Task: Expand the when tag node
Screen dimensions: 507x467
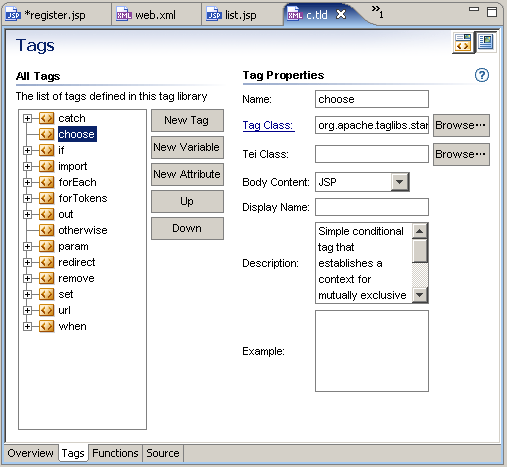Action: [x=27, y=326]
